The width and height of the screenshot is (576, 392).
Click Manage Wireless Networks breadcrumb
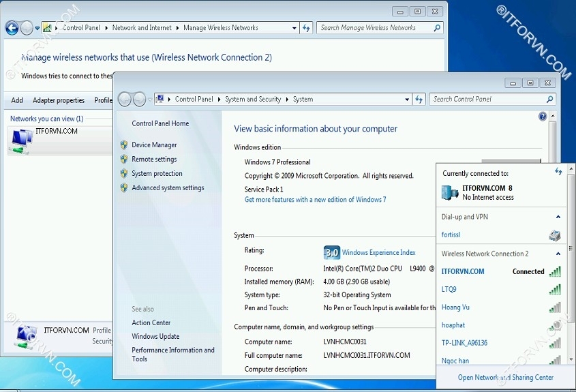(x=221, y=27)
